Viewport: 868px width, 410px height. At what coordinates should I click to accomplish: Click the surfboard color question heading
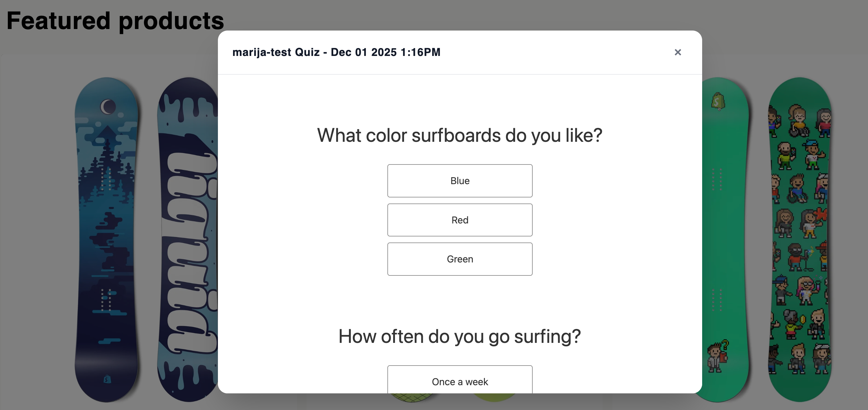click(x=460, y=135)
